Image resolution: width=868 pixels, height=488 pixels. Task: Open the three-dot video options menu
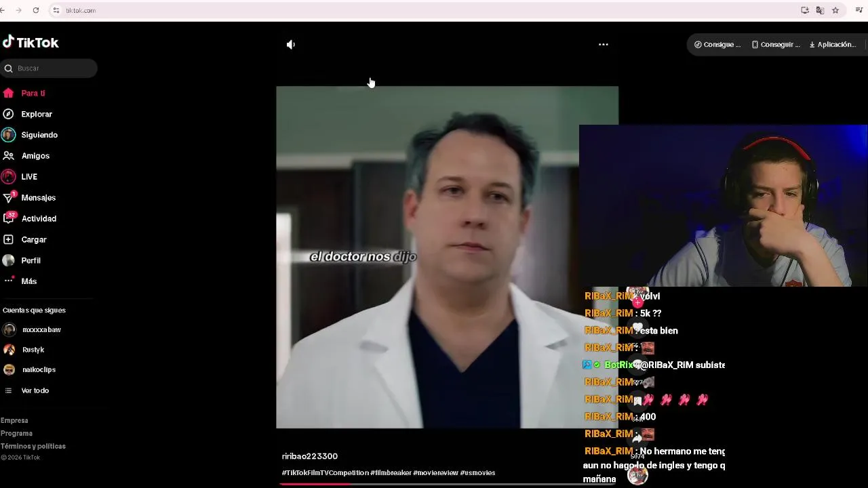point(604,45)
